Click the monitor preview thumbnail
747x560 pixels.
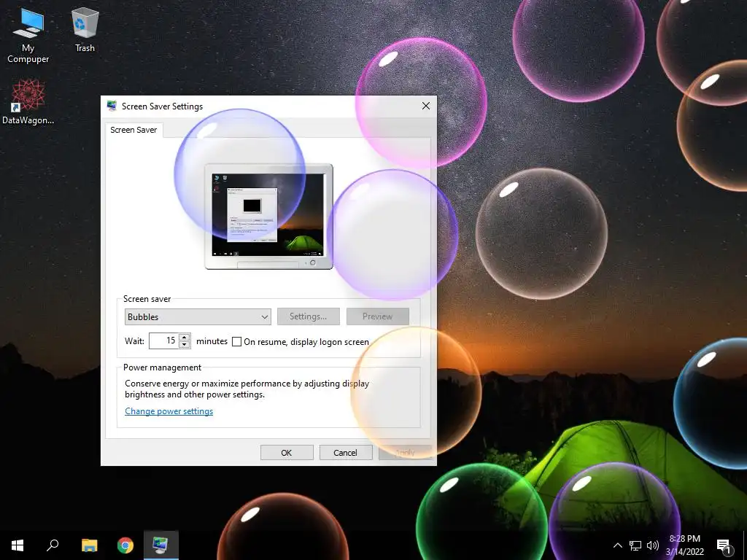[268, 217]
